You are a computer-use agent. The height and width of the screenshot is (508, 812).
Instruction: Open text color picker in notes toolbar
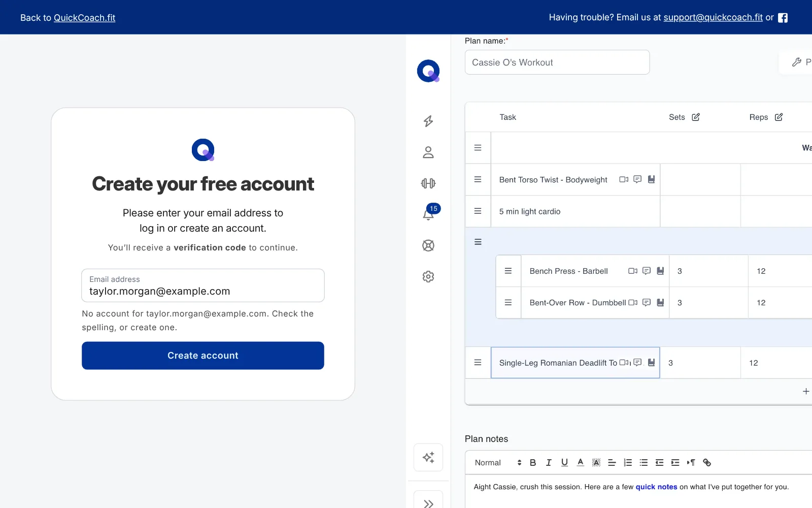point(581,462)
